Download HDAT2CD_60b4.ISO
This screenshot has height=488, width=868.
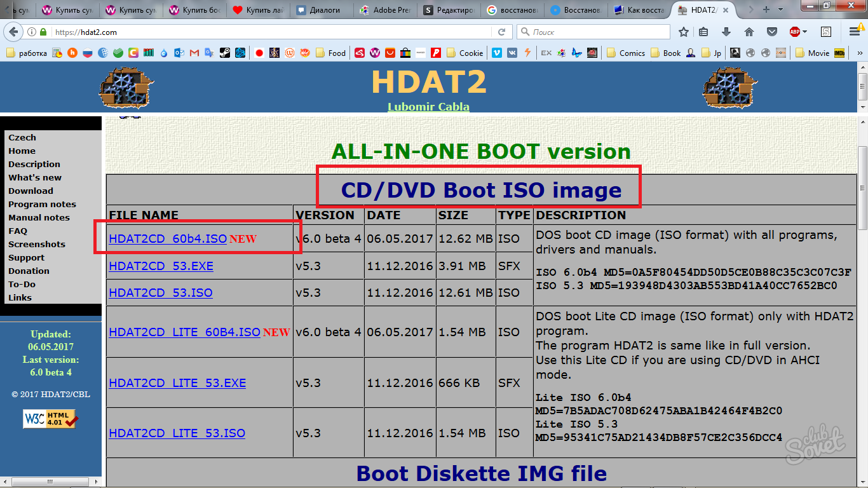168,239
